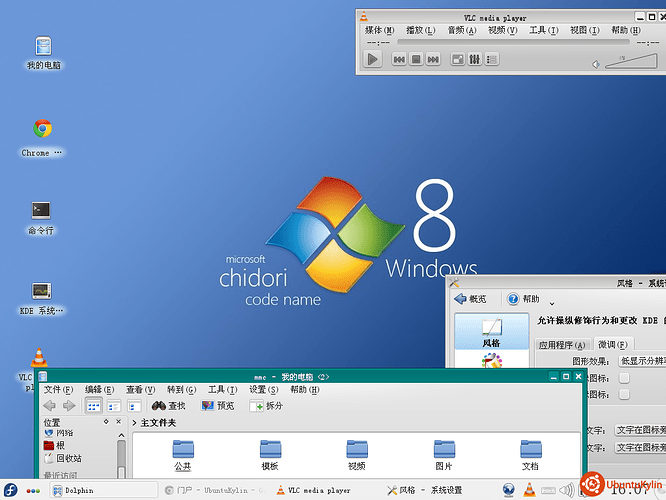The width and height of the screenshot is (666, 500).
Task: Open 工具(T) menu in Dolphin
Action: tap(223, 390)
